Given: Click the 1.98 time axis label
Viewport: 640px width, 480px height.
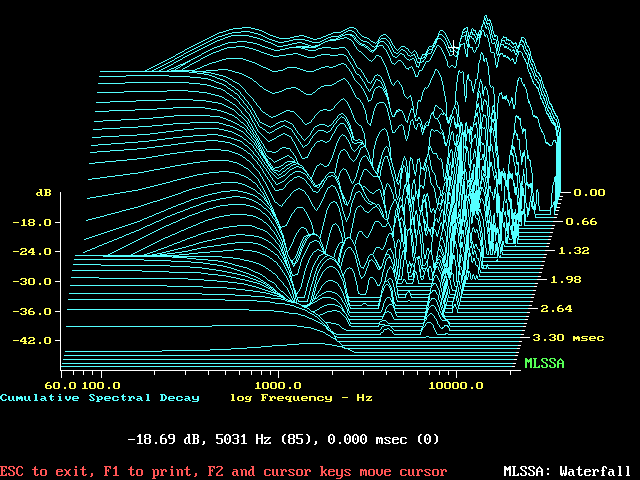Looking at the screenshot, I should pyautogui.click(x=566, y=280).
